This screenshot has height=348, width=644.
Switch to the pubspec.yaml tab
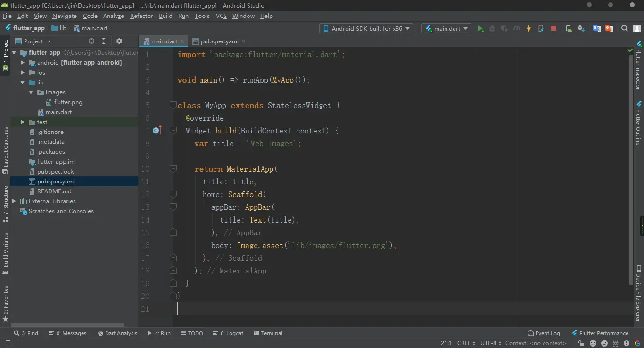[220, 41]
